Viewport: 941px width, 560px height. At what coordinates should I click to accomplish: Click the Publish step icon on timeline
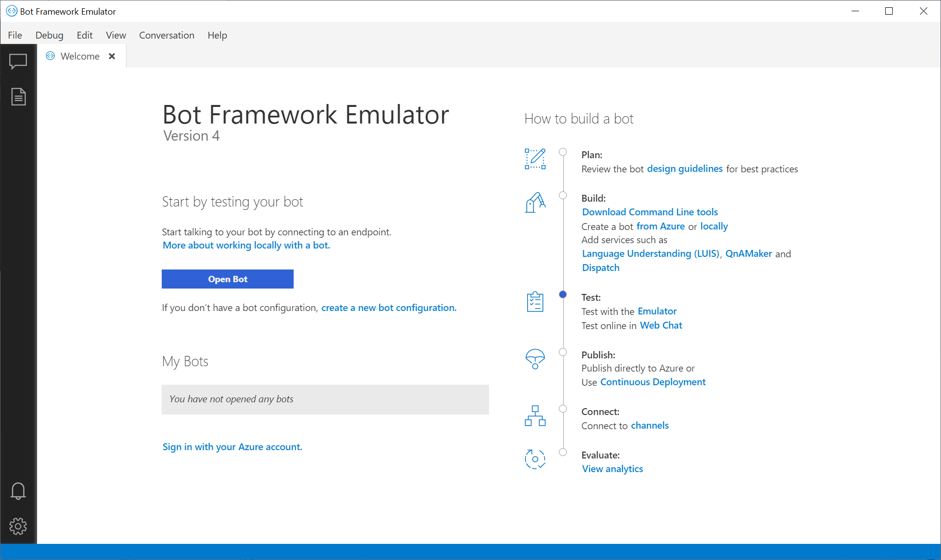pyautogui.click(x=535, y=359)
